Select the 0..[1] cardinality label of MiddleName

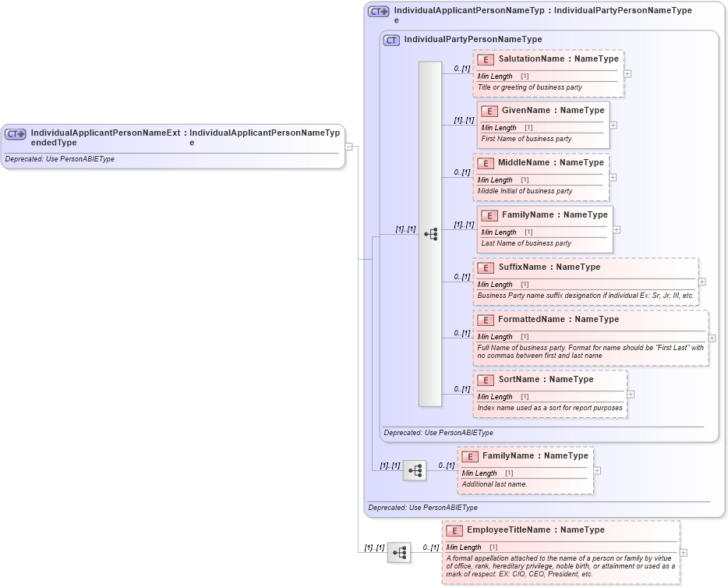click(x=461, y=172)
